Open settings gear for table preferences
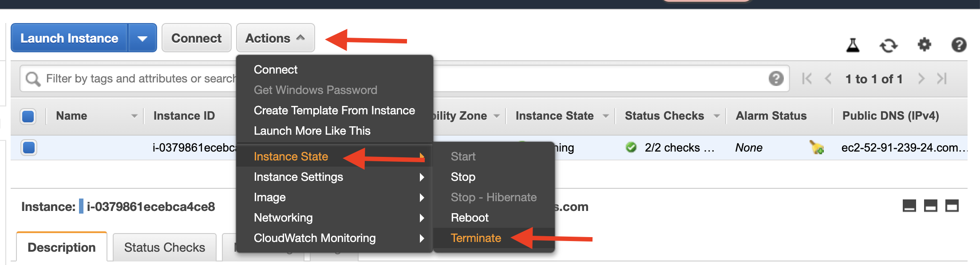 925,44
